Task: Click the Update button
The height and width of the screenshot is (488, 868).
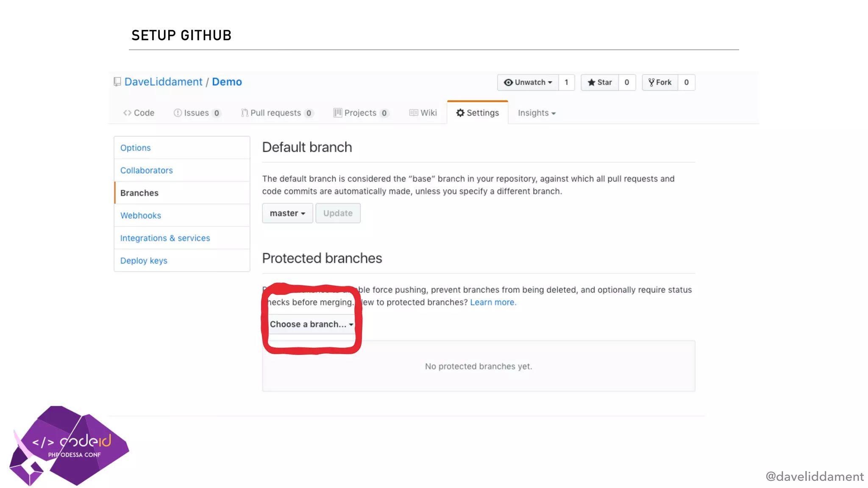Action: click(338, 213)
